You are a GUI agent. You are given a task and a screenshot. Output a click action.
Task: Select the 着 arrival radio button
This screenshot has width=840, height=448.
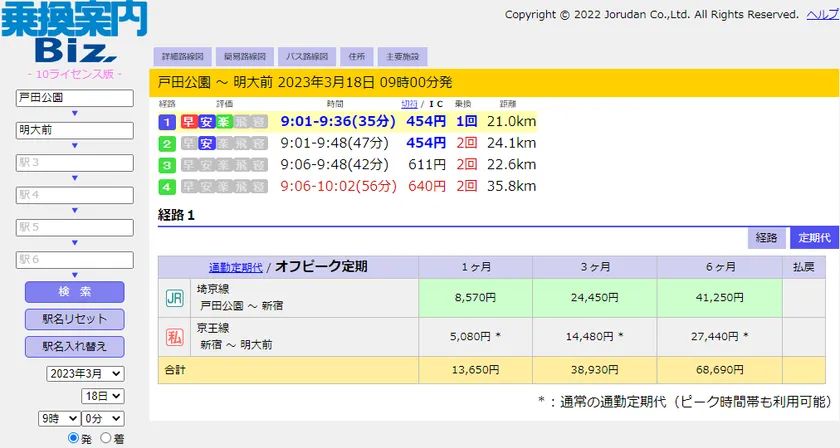click(106, 438)
